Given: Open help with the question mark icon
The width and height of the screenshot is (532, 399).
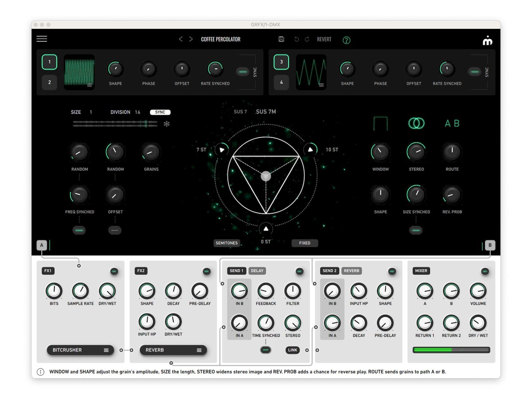Looking at the screenshot, I should pyautogui.click(x=347, y=40).
